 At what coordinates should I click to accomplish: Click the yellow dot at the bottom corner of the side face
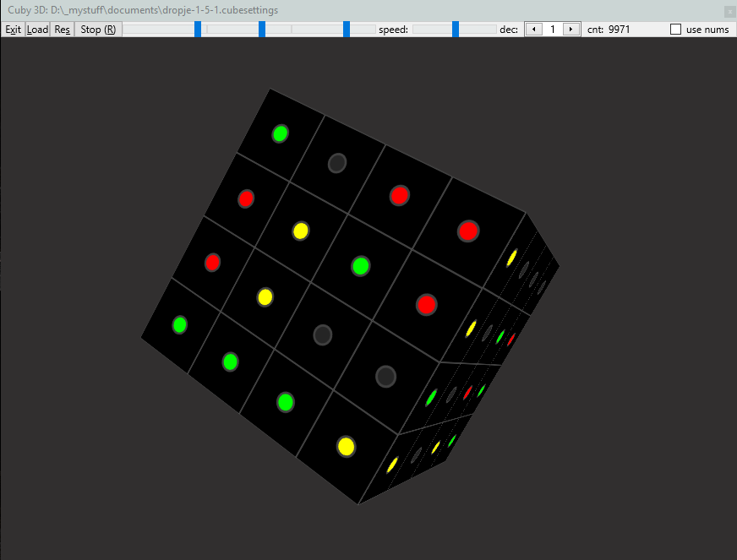392,465
